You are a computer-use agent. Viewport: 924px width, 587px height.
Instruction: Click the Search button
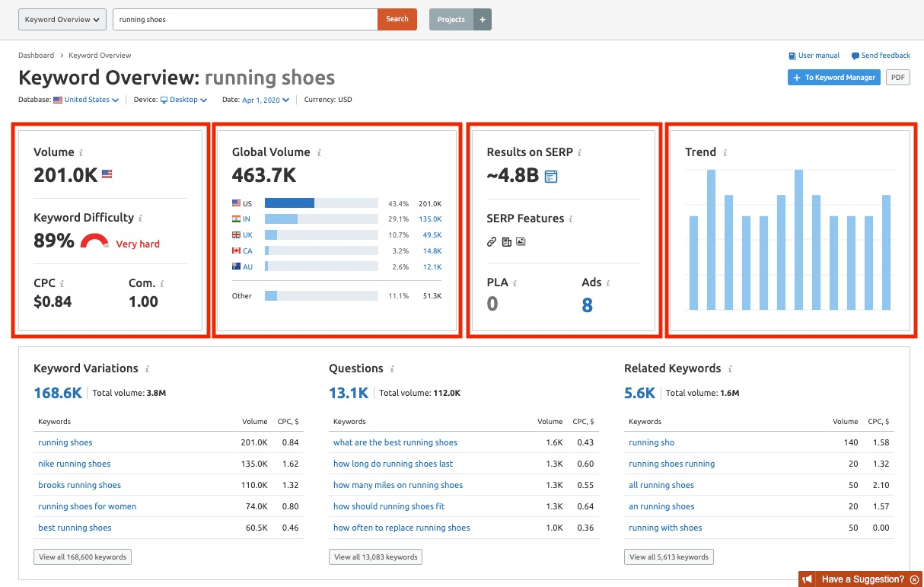[397, 19]
